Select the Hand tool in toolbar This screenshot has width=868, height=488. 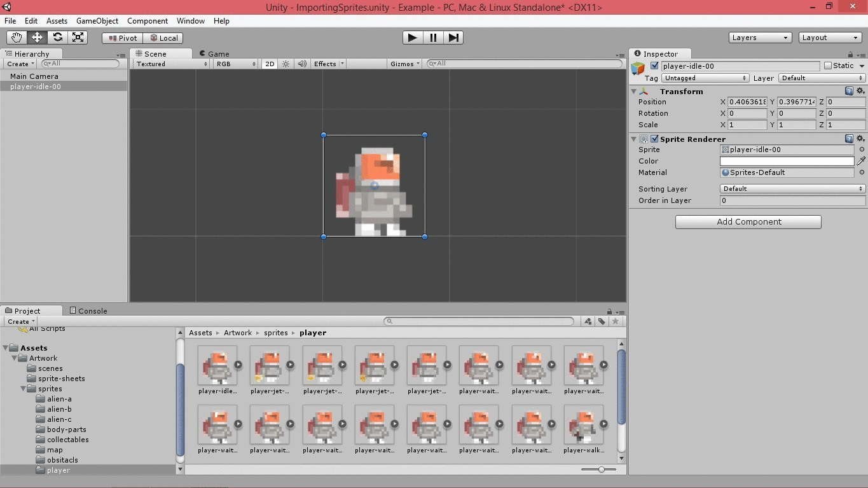pyautogui.click(x=17, y=38)
